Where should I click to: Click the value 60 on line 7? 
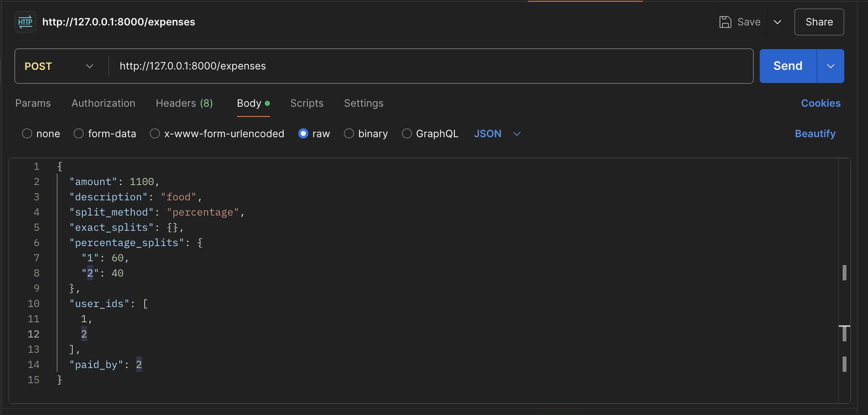118,258
